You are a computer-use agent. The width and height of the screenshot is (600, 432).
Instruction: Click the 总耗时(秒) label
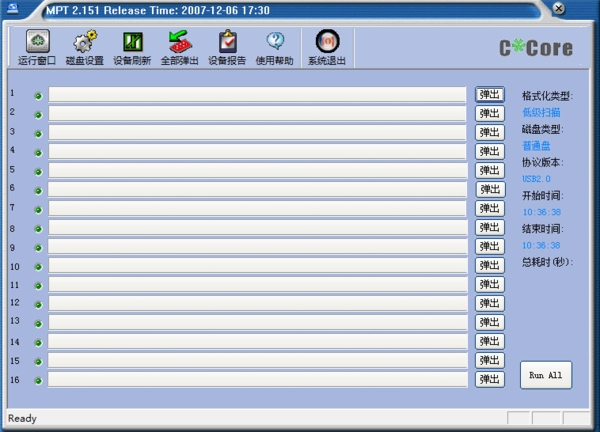[x=548, y=262]
